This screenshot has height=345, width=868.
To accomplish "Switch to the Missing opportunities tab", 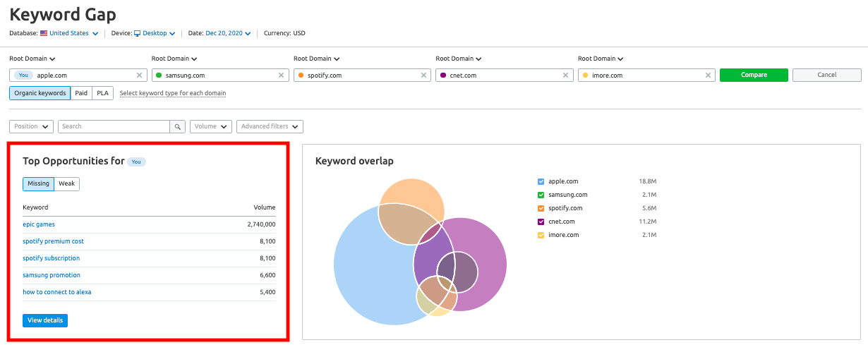I will coord(39,183).
